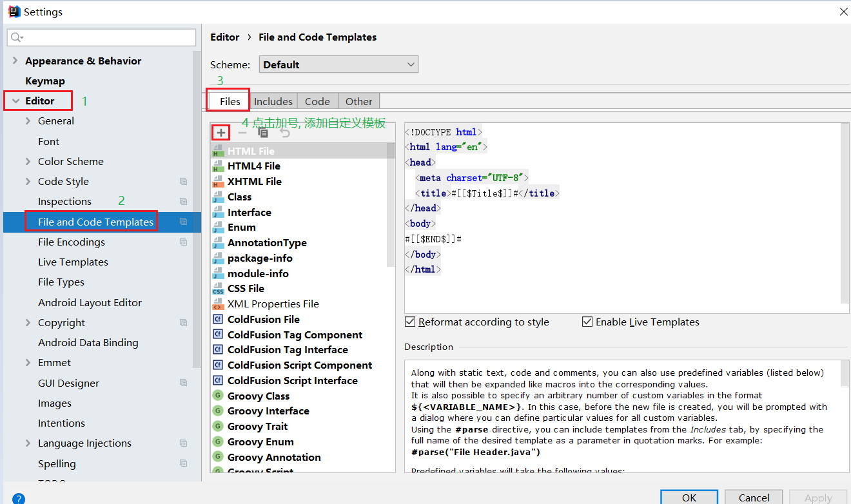Click the OK button
The image size is (851, 504).
coord(689,497)
